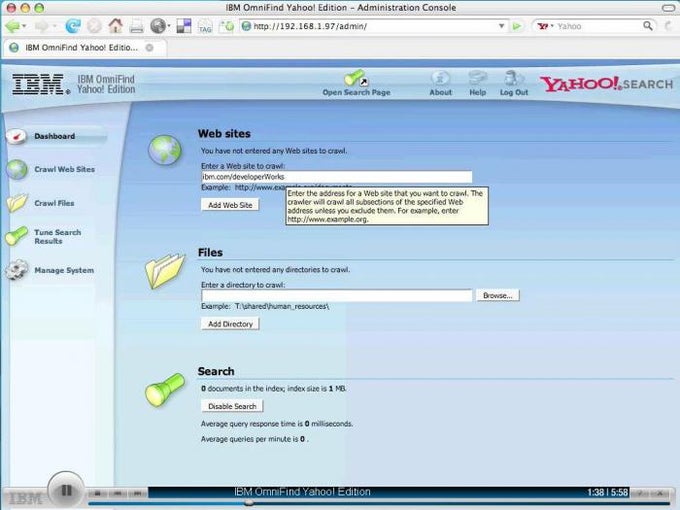Pause the video with the round pause button

click(x=66, y=490)
